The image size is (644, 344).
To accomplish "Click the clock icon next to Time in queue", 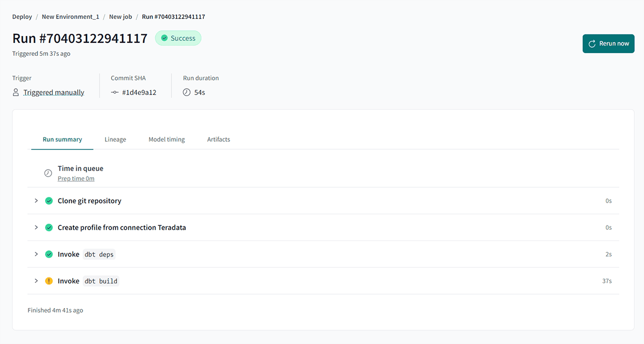I will tap(48, 173).
